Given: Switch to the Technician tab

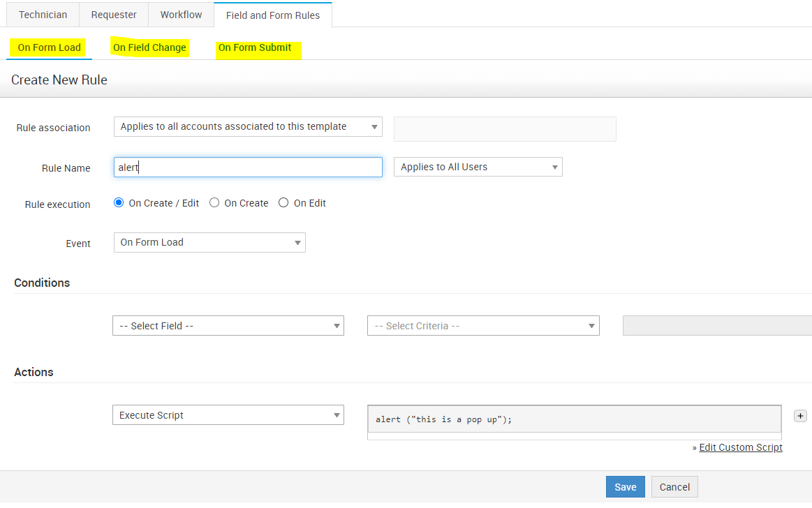Looking at the screenshot, I should (43, 15).
